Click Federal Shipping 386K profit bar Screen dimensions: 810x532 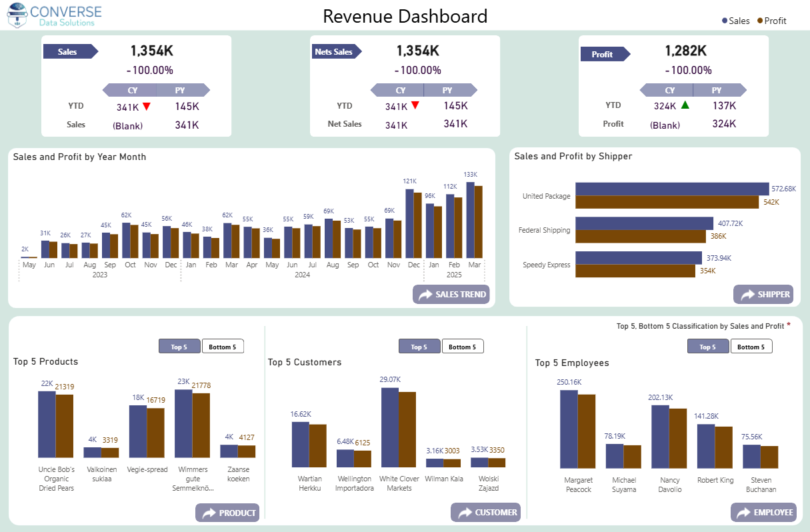640,236
